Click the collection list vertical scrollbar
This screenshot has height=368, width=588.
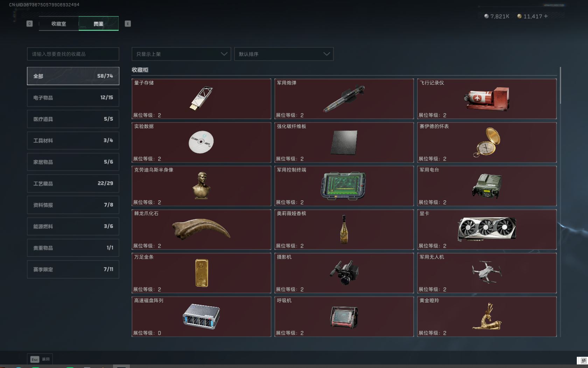(560, 86)
